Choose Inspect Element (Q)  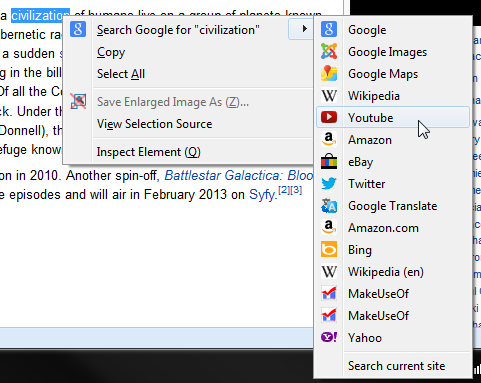148,152
